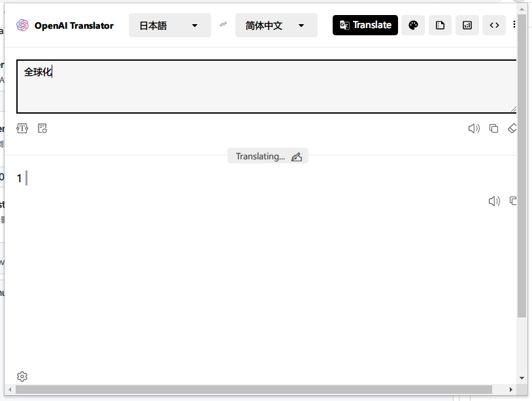Click the edit pencil next to Translating label
532x401 pixels.
[297, 156]
